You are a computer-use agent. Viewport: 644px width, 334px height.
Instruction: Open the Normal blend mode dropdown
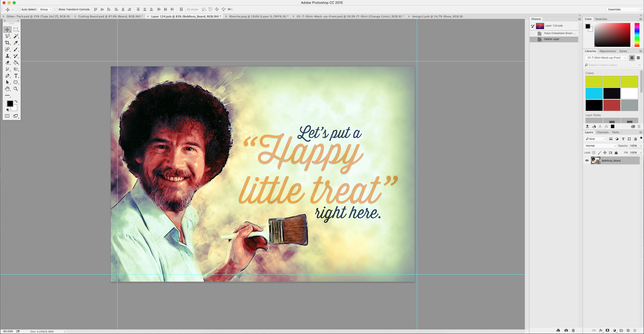point(600,146)
